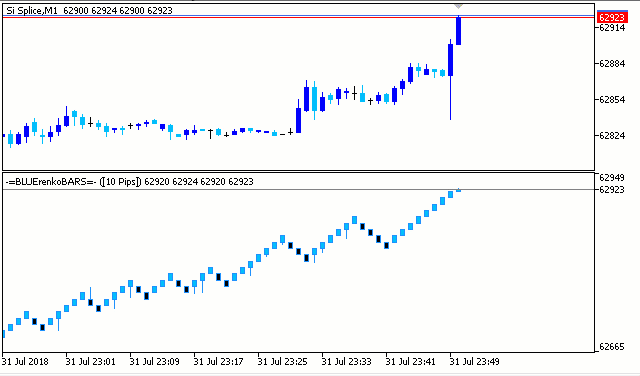Click the 62884 price axis label
Screen dimensions: 640x376
pos(612,64)
